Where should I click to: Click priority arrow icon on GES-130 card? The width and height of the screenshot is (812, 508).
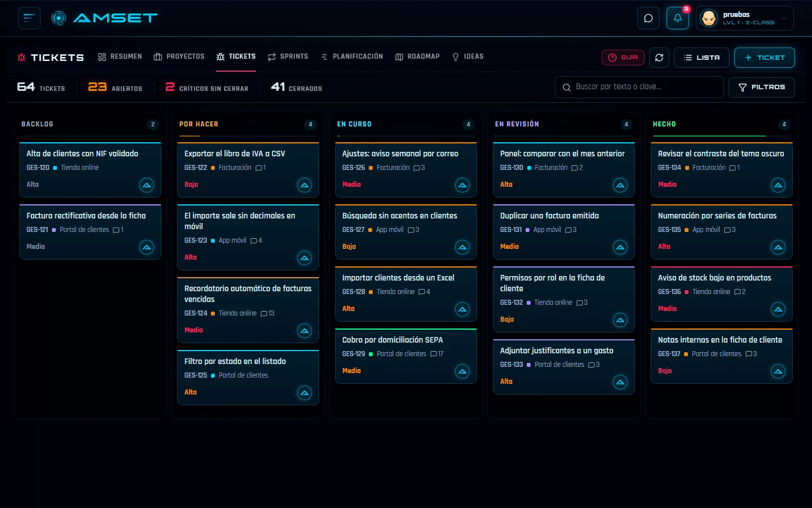coord(620,185)
